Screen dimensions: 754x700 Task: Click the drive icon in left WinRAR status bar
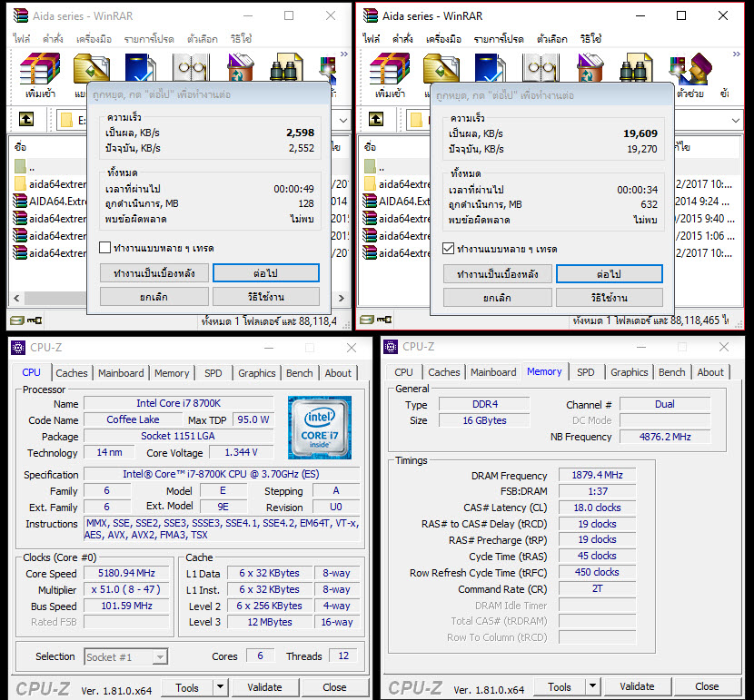[x=17, y=320]
